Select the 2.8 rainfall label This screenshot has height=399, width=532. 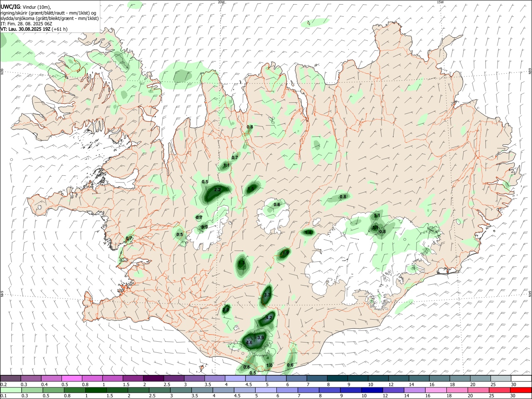pyautogui.click(x=226, y=310)
